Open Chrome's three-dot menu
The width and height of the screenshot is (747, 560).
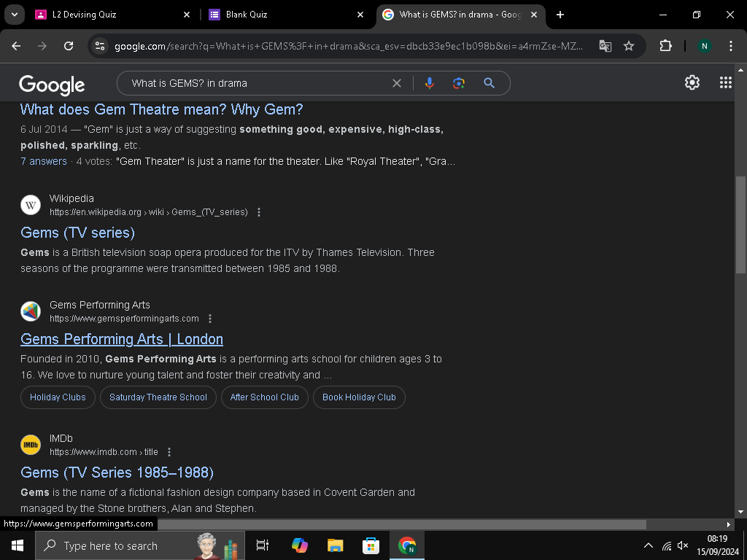point(731,46)
